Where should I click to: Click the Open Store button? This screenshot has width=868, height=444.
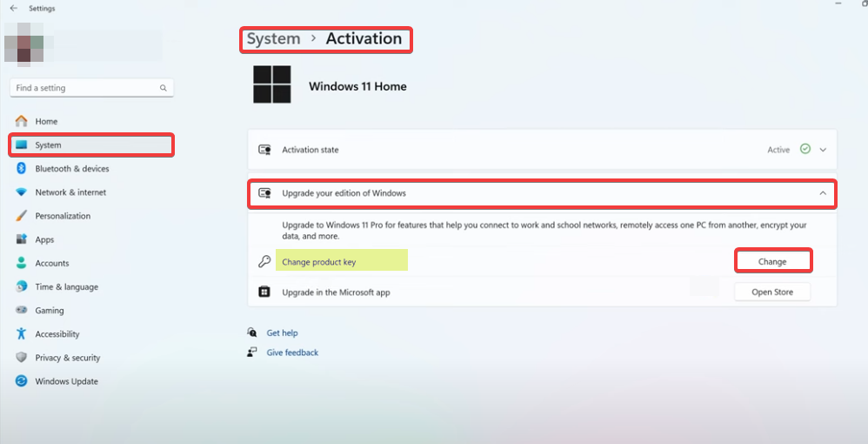772,293
